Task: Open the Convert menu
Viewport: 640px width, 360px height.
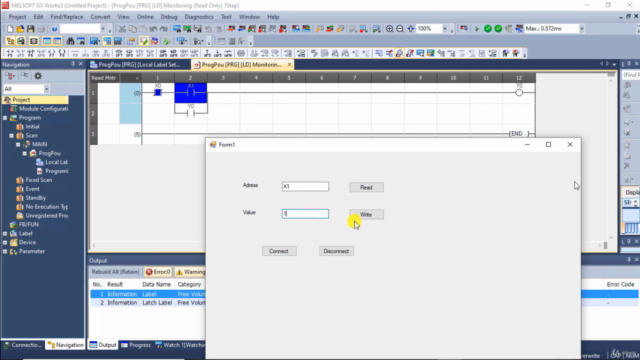Action: click(x=100, y=17)
